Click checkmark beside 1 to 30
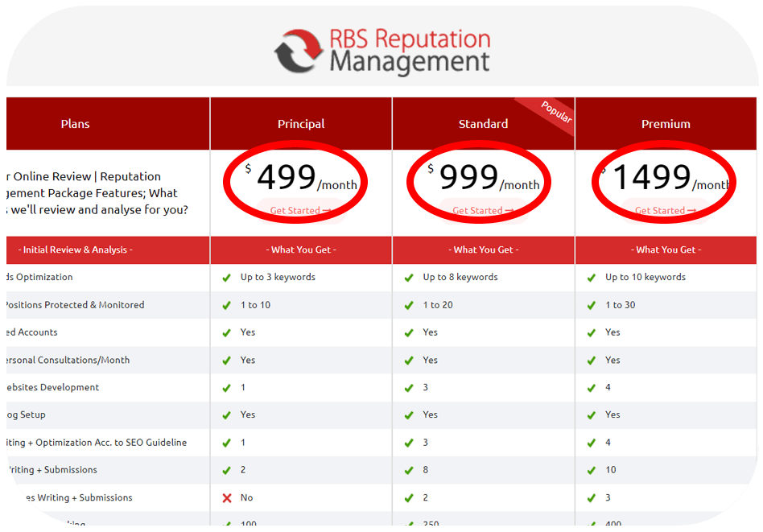The height and width of the screenshot is (532, 763). click(x=592, y=306)
